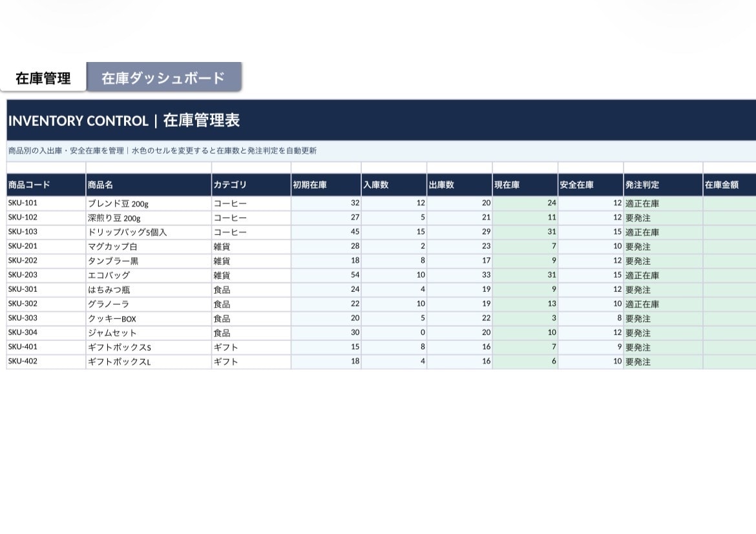
Task: Click カテゴリ cell コーヒー for 深煎り豆
Action: click(251, 218)
